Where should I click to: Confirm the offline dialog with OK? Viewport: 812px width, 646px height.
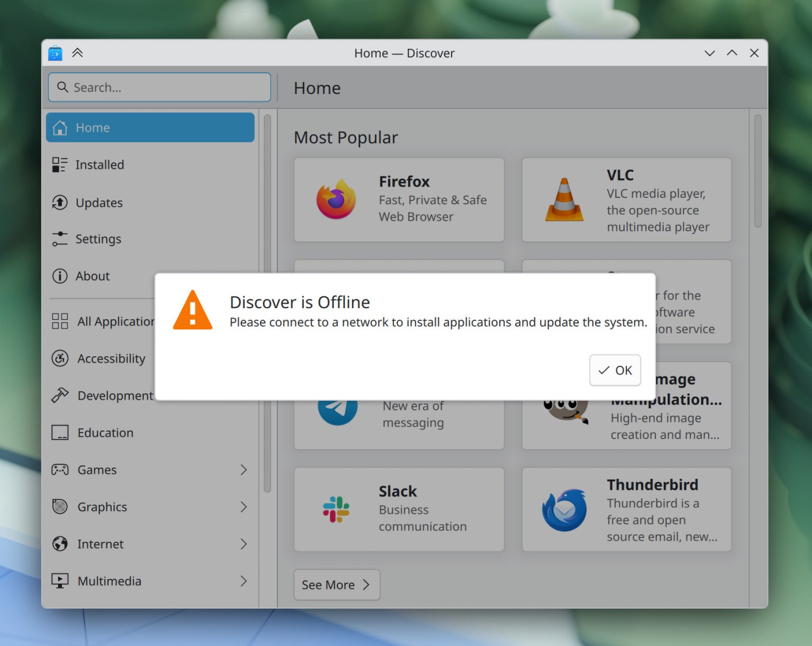click(x=615, y=370)
